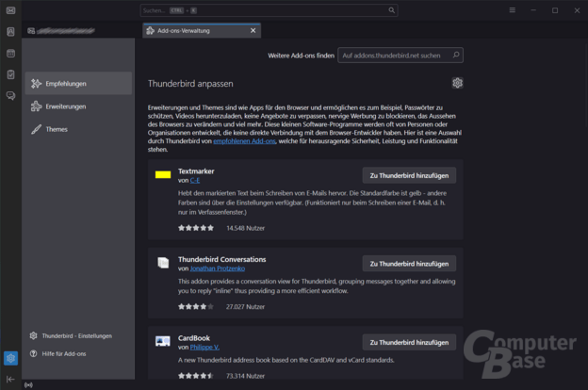
Task: Click the Textmarker add-on title
Action: pyautogui.click(x=196, y=171)
